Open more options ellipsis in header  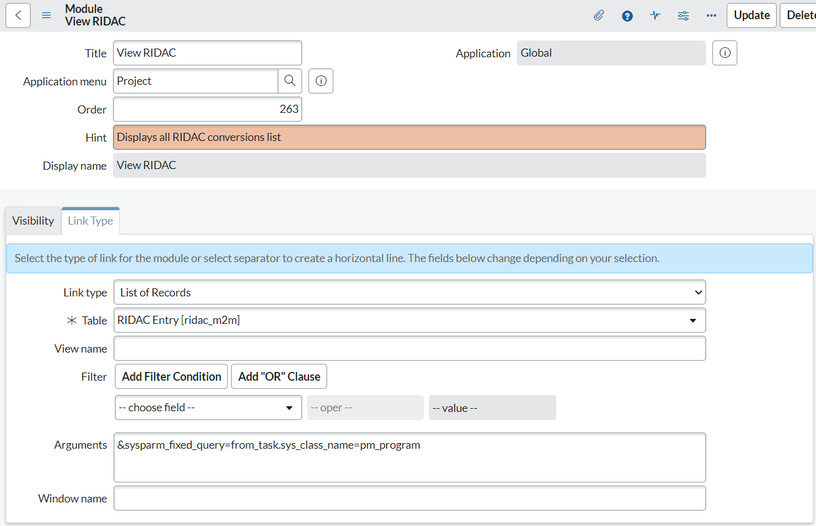coord(711,16)
